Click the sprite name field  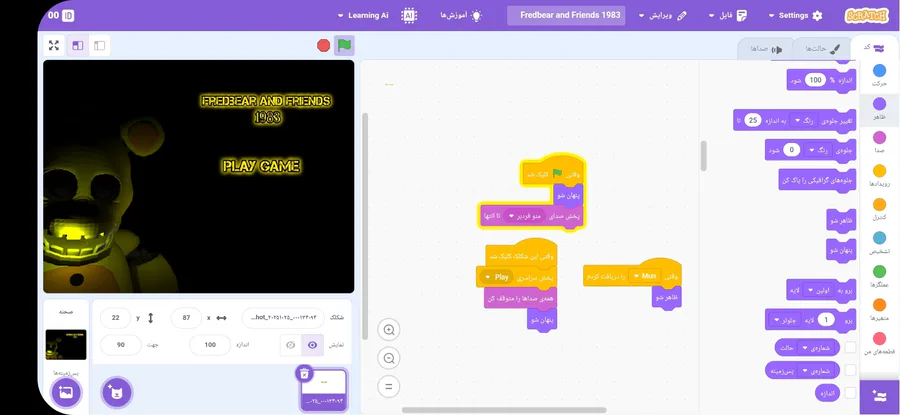point(283,317)
